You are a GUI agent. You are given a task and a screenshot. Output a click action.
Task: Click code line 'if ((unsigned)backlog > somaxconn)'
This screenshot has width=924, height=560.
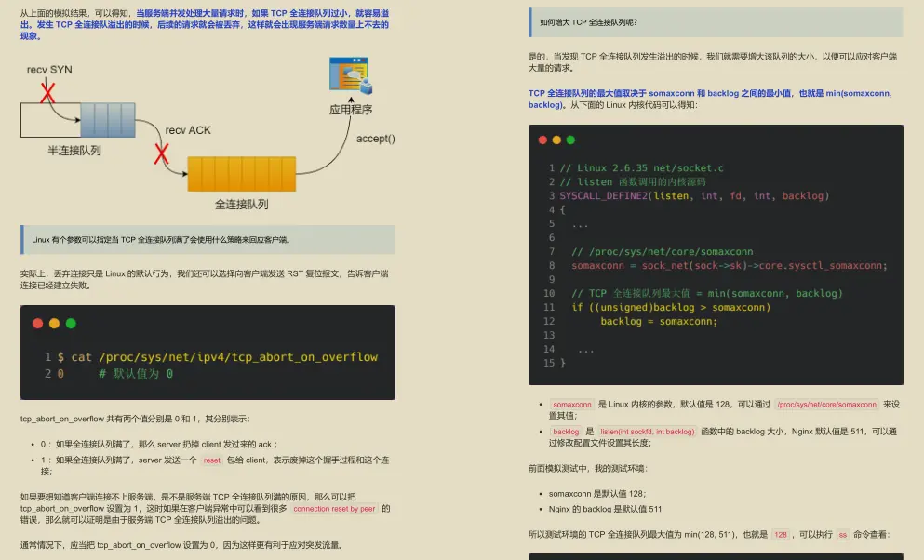671,307
